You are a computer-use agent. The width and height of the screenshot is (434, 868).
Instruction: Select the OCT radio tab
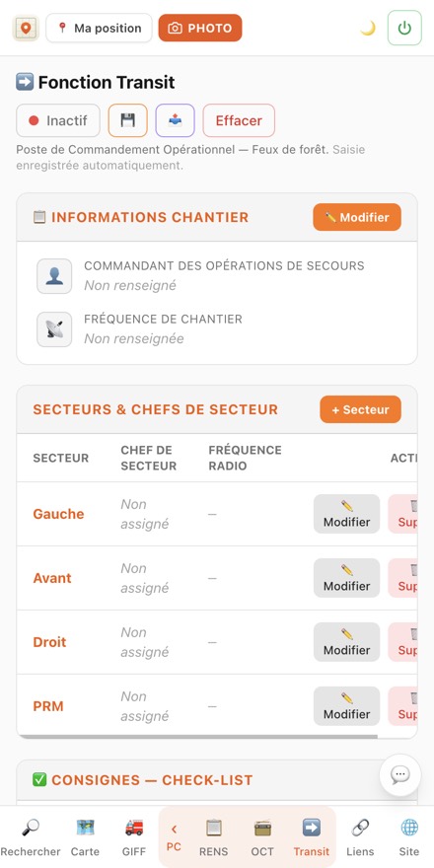point(262,837)
